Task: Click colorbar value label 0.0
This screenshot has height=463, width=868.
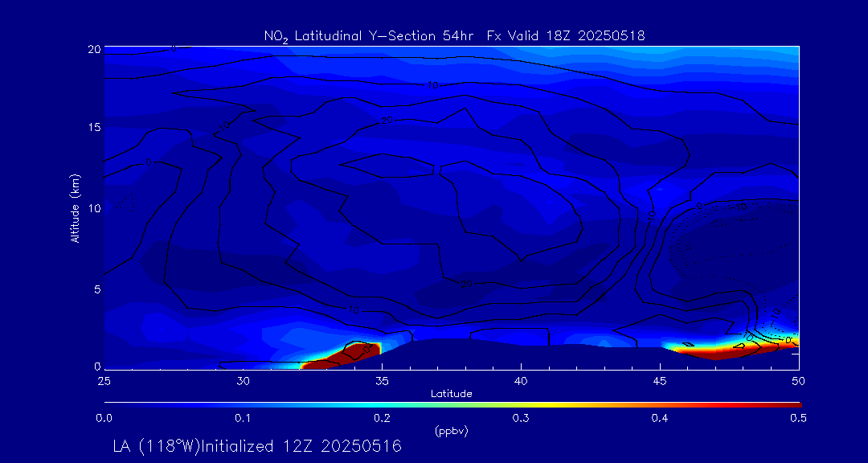Action: pyautogui.click(x=104, y=419)
